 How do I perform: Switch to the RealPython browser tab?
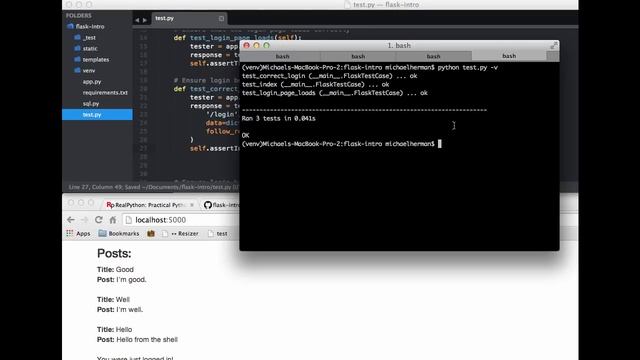(x=150, y=205)
